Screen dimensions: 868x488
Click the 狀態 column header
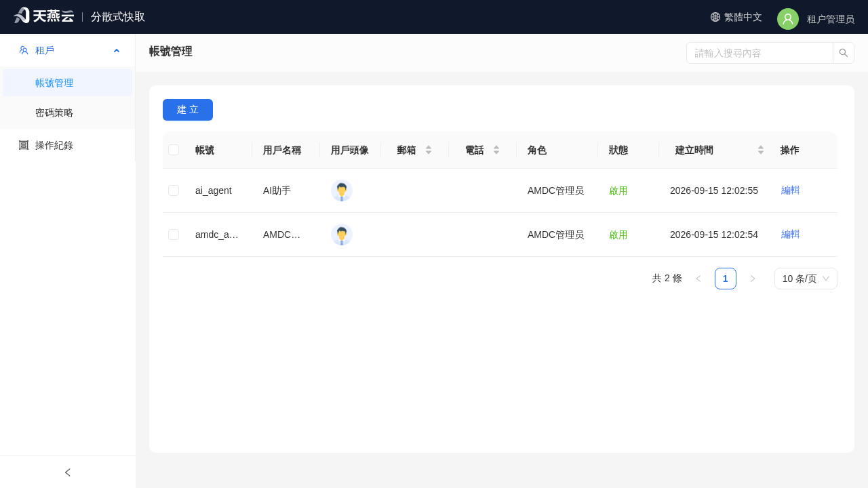618,150
